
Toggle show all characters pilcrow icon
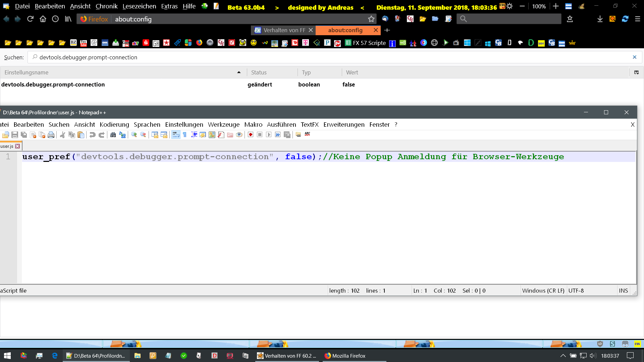(x=185, y=135)
